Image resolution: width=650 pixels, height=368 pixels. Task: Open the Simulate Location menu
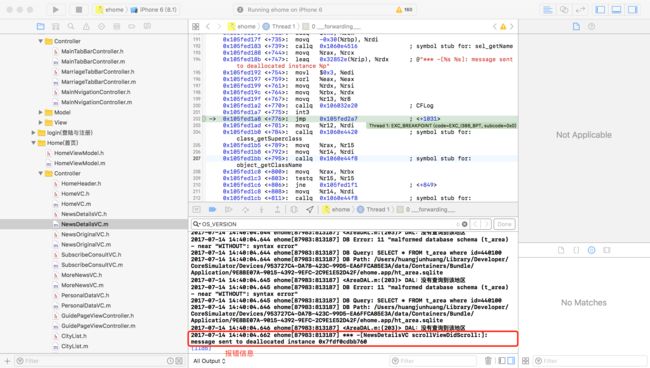[x=310, y=210]
